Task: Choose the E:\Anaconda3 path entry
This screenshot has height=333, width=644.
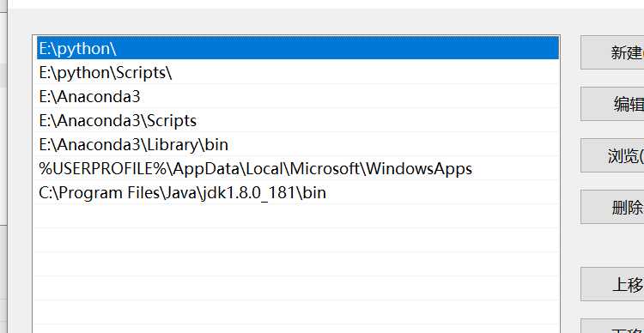Action: tap(298, 96)
